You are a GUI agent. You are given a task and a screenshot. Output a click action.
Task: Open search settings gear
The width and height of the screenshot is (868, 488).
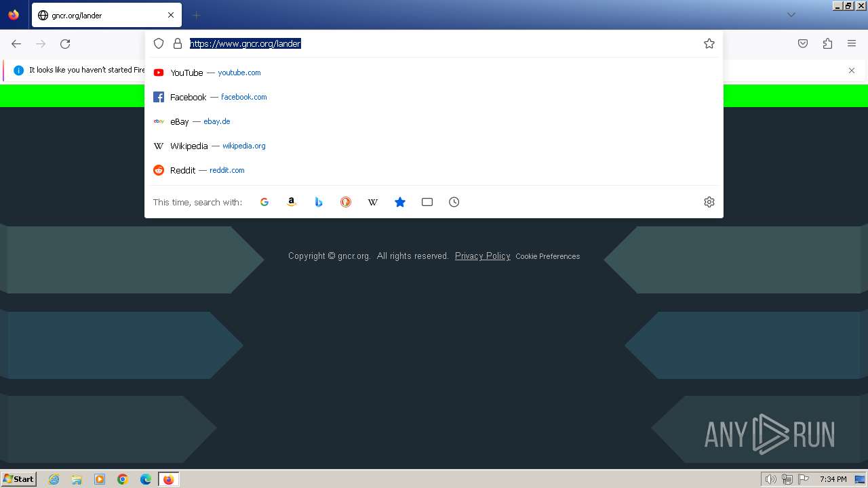[709, 202]
